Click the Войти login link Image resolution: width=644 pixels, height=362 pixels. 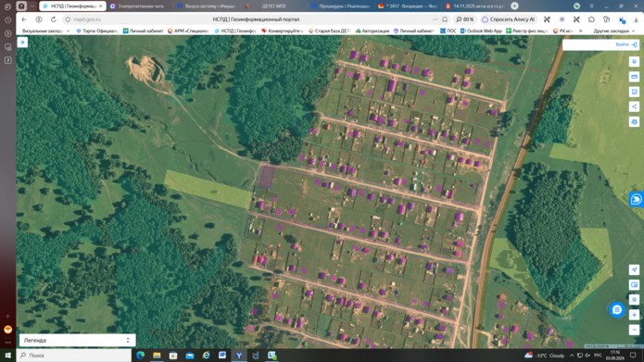pyautogui.click(x=626, y=44)
